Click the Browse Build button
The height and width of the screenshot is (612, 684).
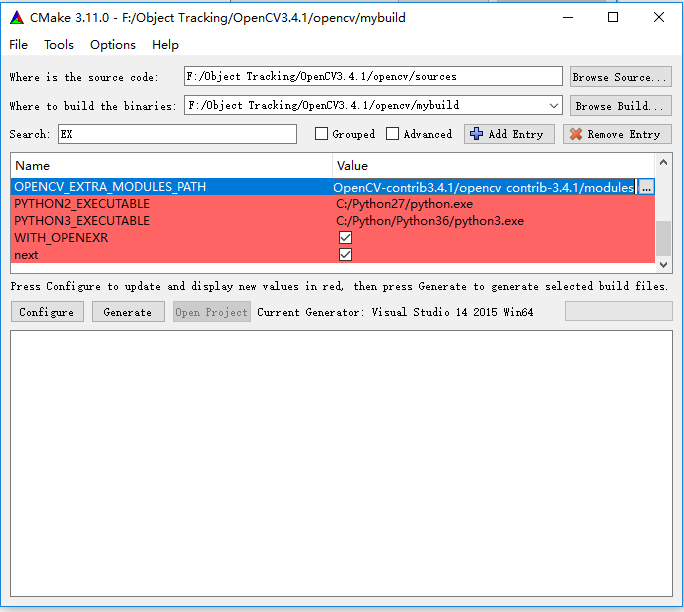pos(620,106)
